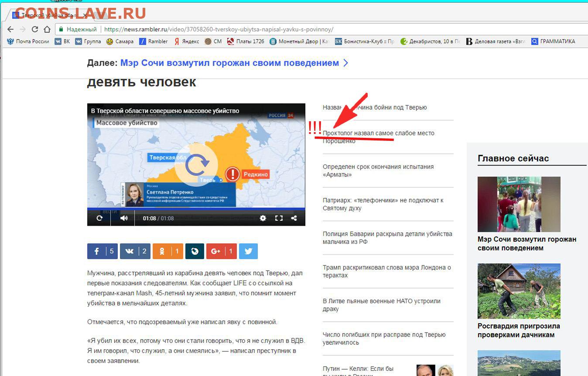Open link Проктолог назвал самое слабое место
This screenshot has height=376, width=588.
click(x=379, y=137)
